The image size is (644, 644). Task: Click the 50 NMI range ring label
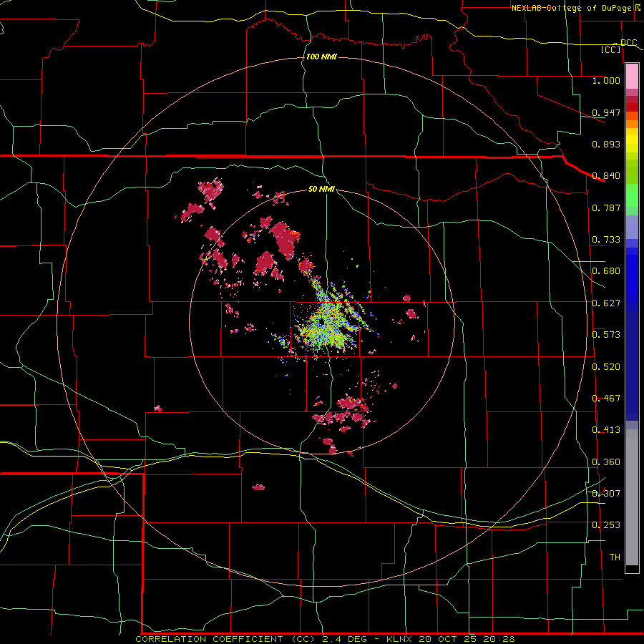(x=321, y=189)
